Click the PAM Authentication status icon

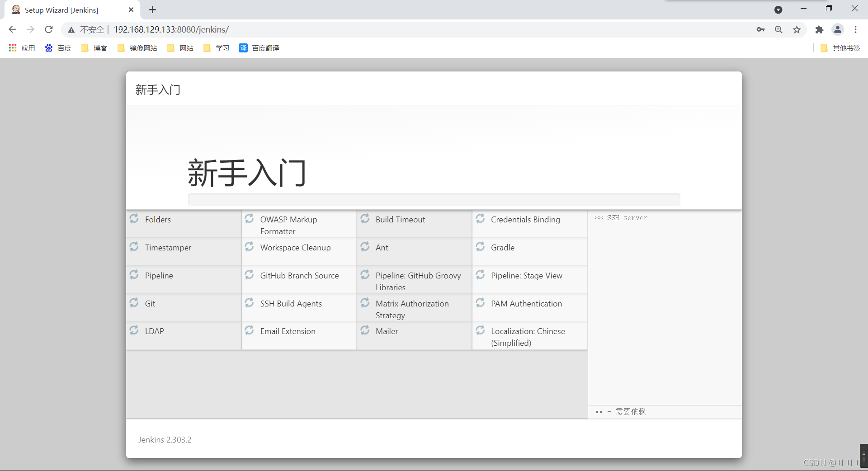click(x=481, y=303)
